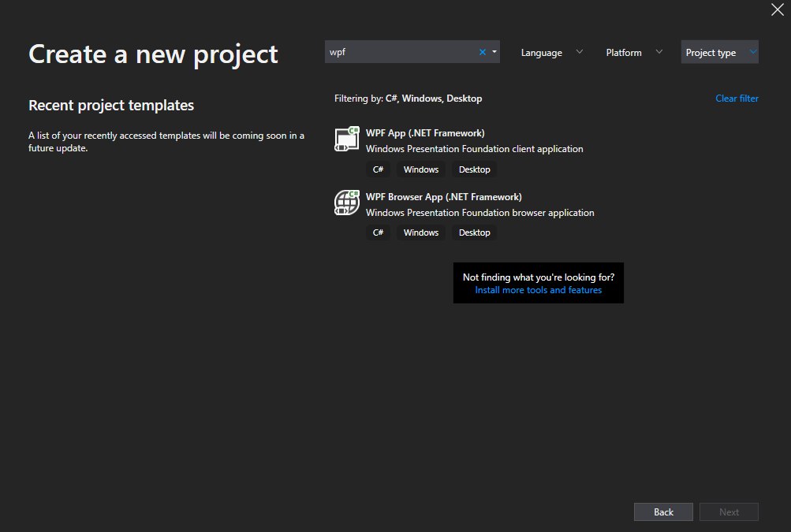Click the Next button

[x=729, y=512]
